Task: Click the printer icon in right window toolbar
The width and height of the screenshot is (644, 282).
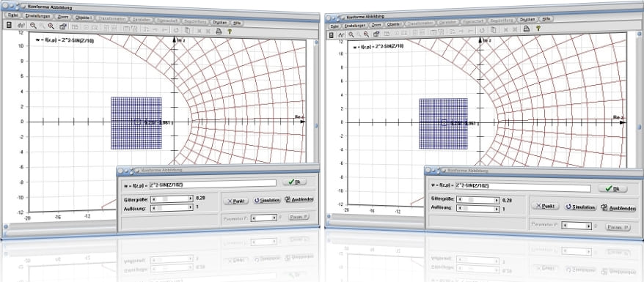Action: coord(526,29)
